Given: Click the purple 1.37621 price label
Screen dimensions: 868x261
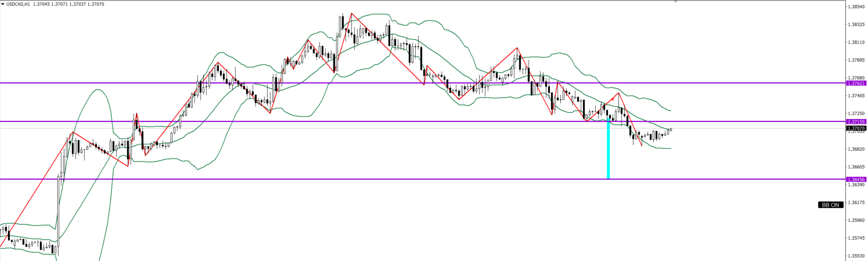Looking at the screenshot, I should point(856,83).
